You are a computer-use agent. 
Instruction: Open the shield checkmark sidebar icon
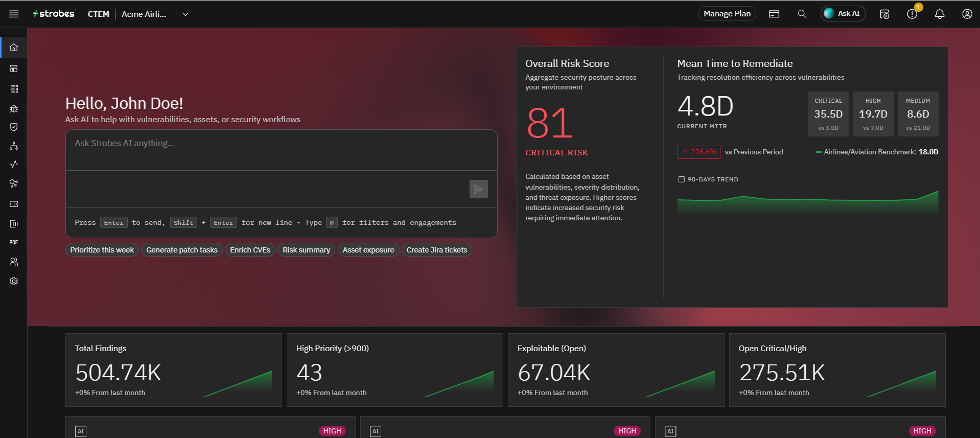click(x=14, y=127)
